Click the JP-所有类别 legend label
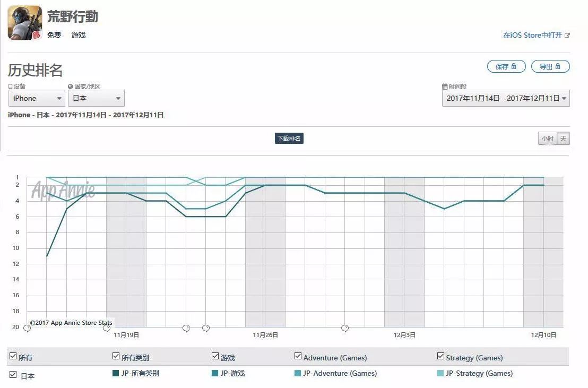Screen dimensions: 588x388 [x=140, y=373]
